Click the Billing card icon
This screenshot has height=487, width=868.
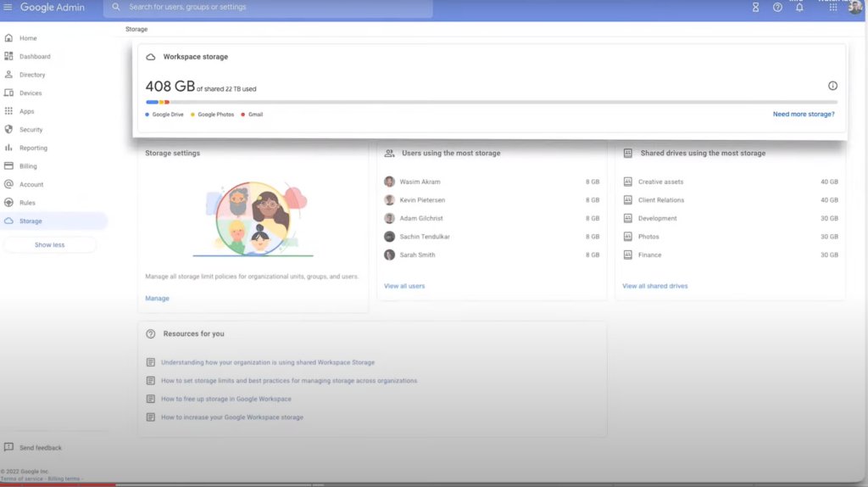[8, 166]
